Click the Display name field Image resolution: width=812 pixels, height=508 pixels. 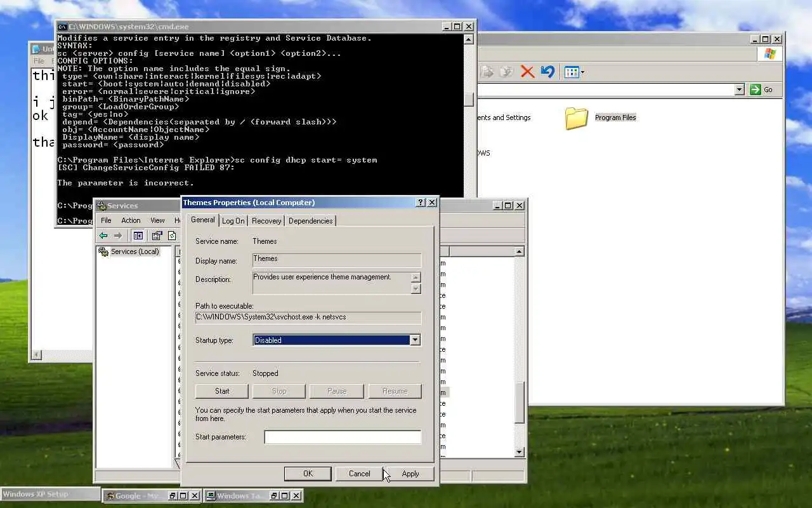tap(337, 260)
